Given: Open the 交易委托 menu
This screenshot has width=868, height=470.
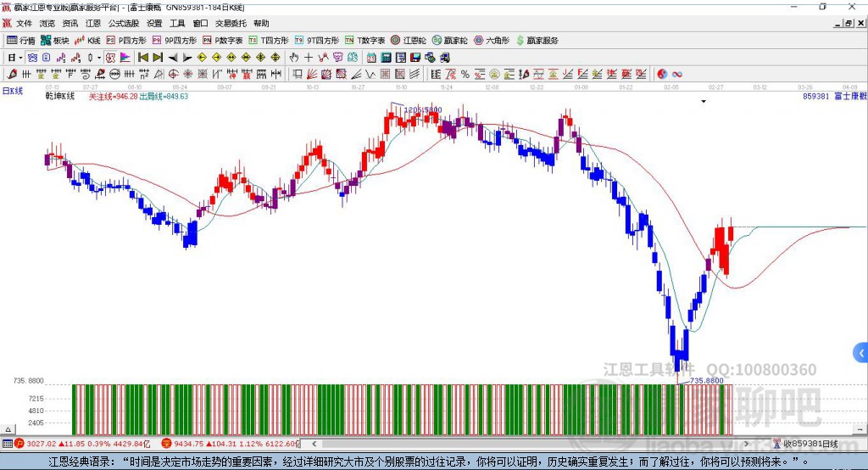Looking at the screenshot, I should coord(231,23).
